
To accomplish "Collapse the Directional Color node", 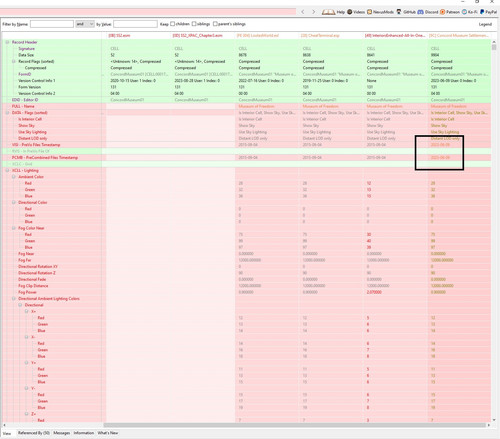I will [x=14, y=202].
